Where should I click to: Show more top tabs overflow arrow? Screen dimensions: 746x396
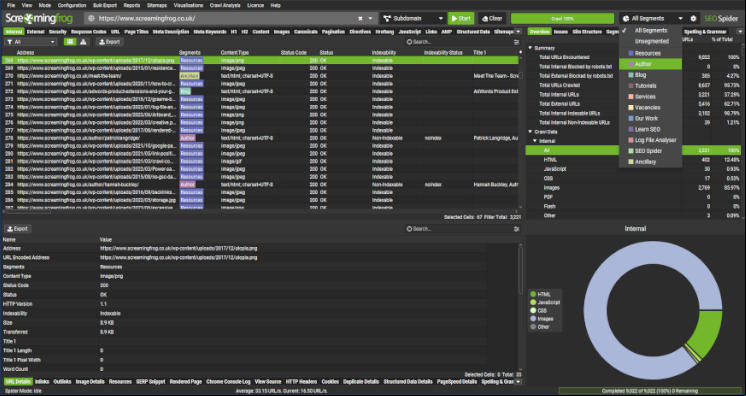[518, 32]
